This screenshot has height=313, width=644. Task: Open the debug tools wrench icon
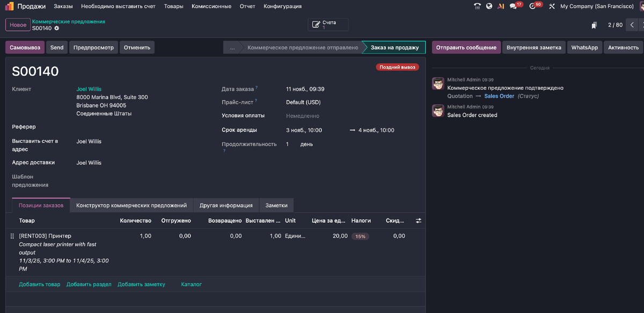pos(552,6)
